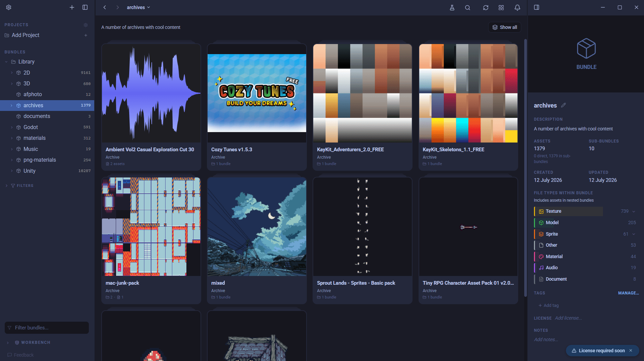
Task: Open the notifications bell
Action: click(x=517, y=7)
